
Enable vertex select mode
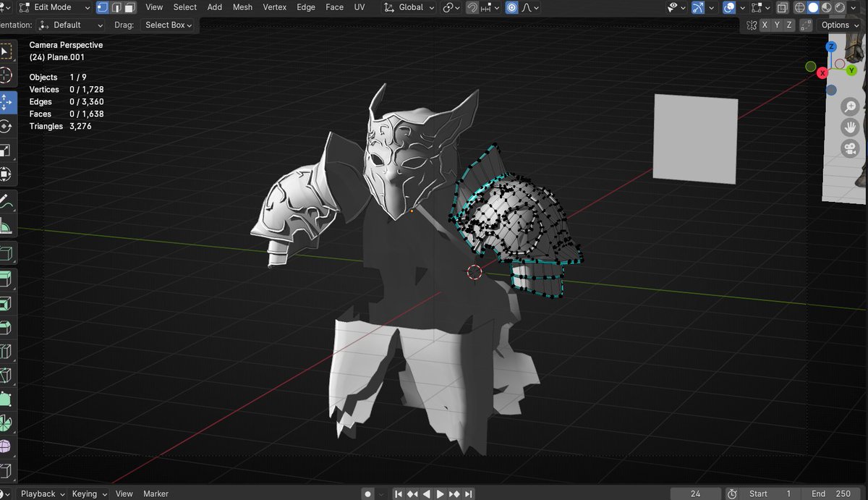pos(101,7)
